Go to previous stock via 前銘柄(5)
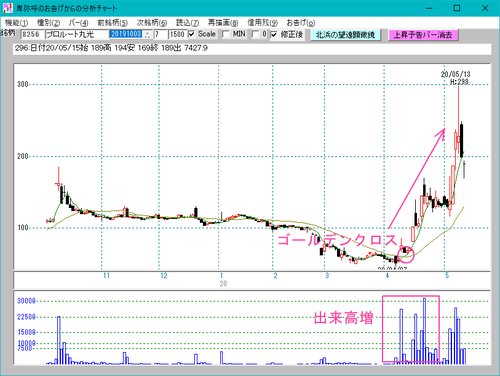500x376 pixels. tap(112, 23)
